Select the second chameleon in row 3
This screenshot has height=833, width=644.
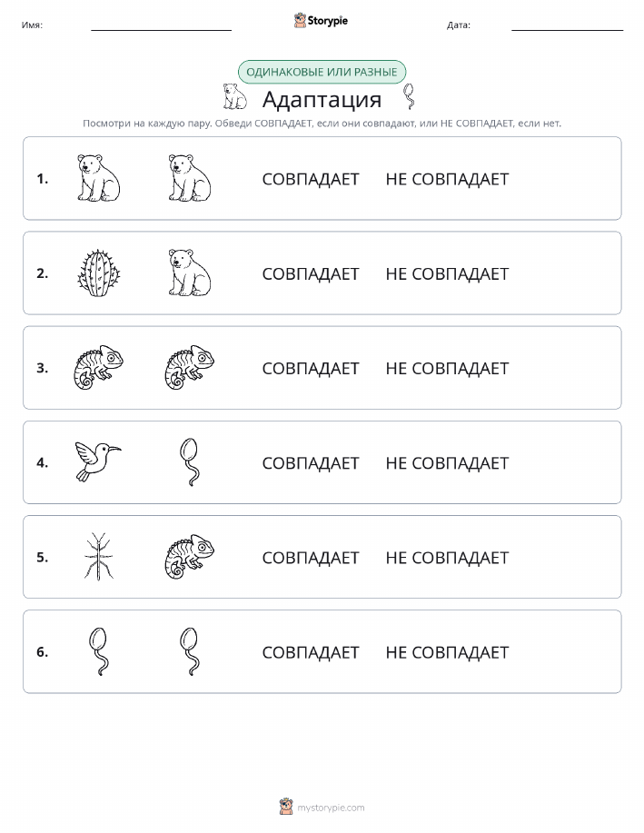pos(190,367)
